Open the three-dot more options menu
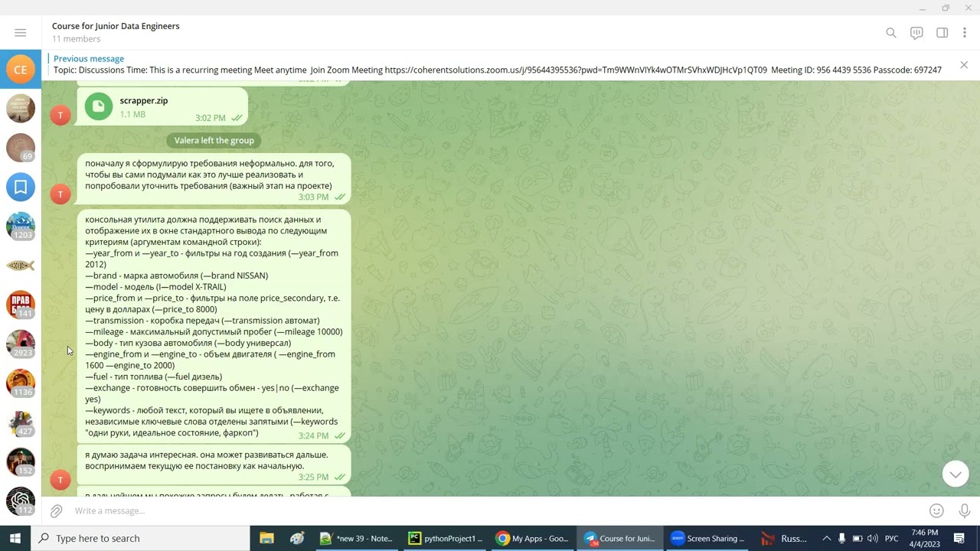The height and width of the screenshot is (551, 980). point(965,33)
